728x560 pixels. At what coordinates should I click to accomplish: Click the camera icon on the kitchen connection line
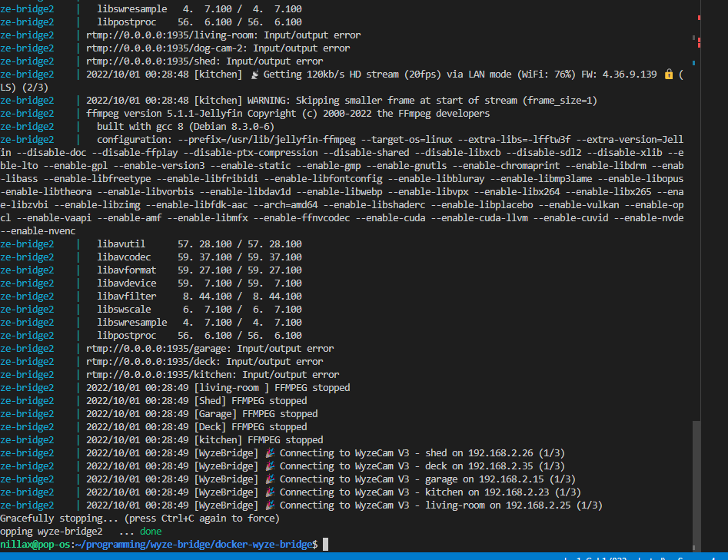click(271, 492)
